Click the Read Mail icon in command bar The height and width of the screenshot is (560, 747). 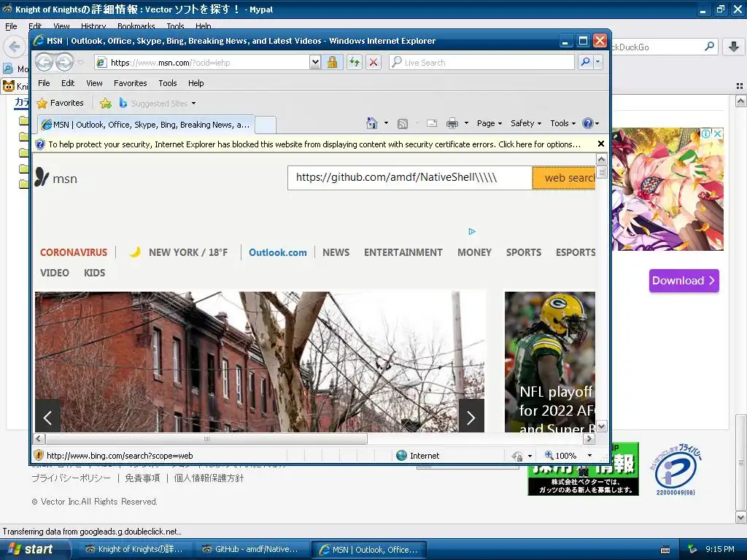(x=432, y=123)
